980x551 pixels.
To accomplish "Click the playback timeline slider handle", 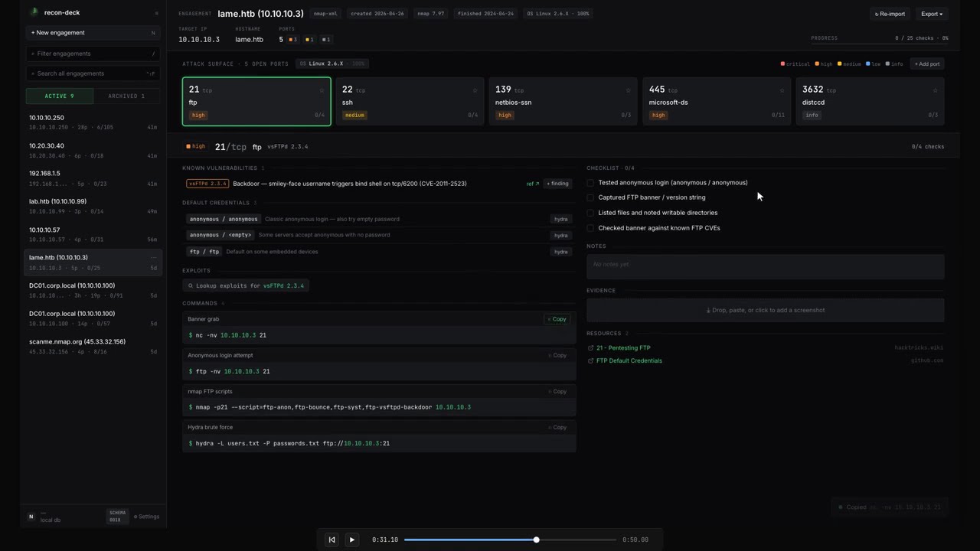I will tap(537, 540).
